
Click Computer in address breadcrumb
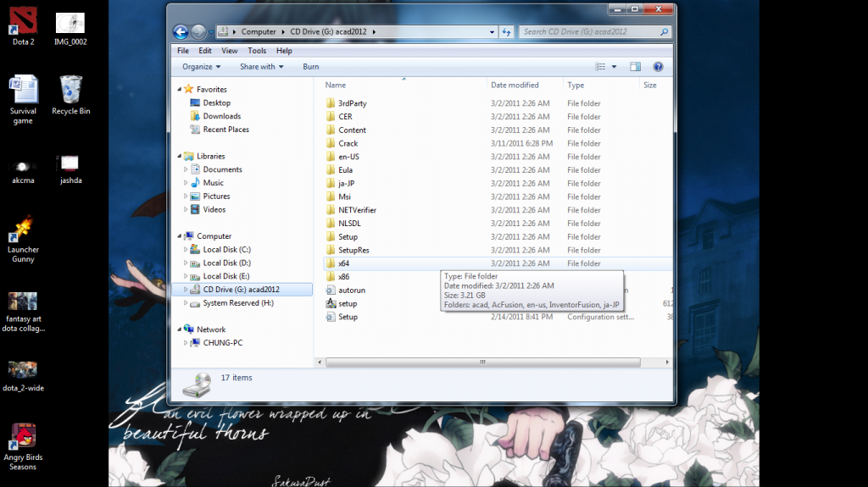coord(258,32)
